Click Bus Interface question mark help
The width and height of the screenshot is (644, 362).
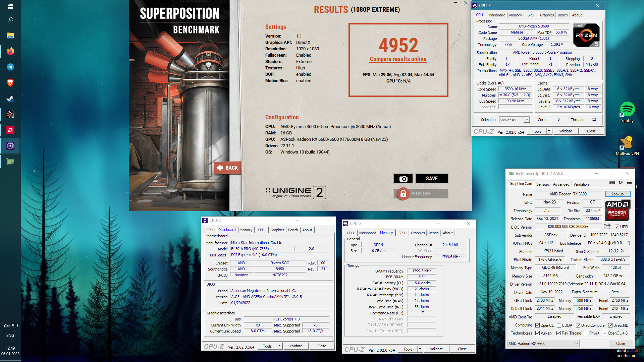click(629, 243)
